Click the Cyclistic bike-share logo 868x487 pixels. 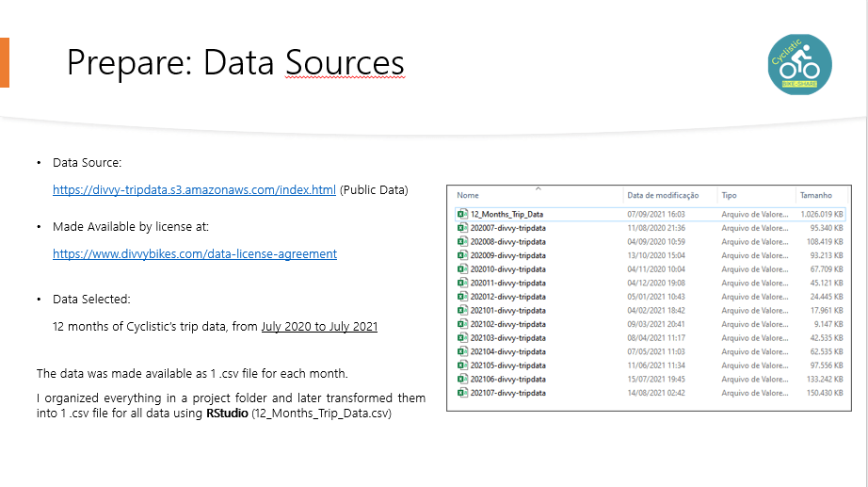[x=799, y=64]
